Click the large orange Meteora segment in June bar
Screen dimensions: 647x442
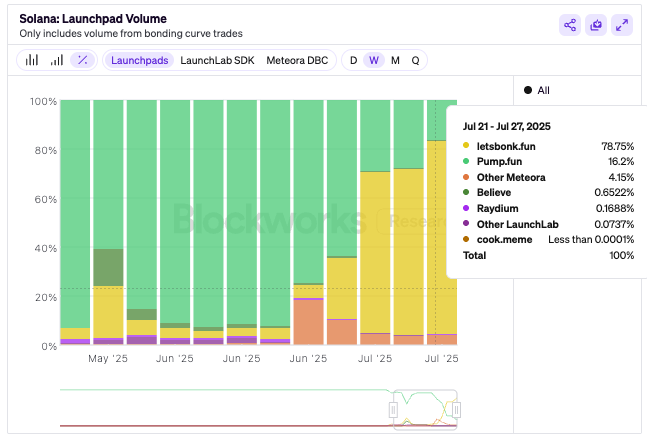[309, 322]
